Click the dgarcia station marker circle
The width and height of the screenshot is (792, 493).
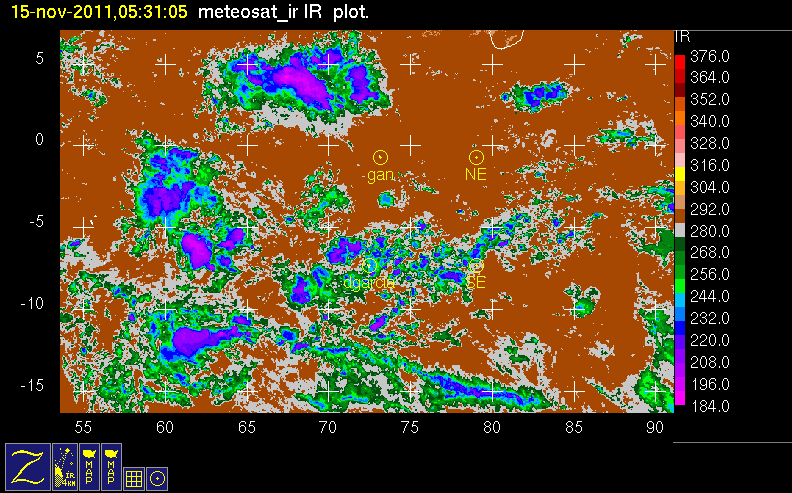click(x=371, y=266)
